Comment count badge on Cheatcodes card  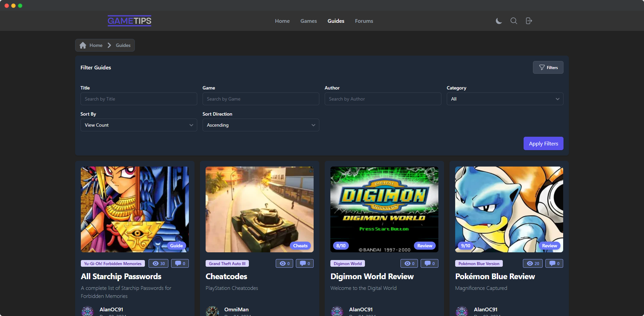tap(305, 263)
